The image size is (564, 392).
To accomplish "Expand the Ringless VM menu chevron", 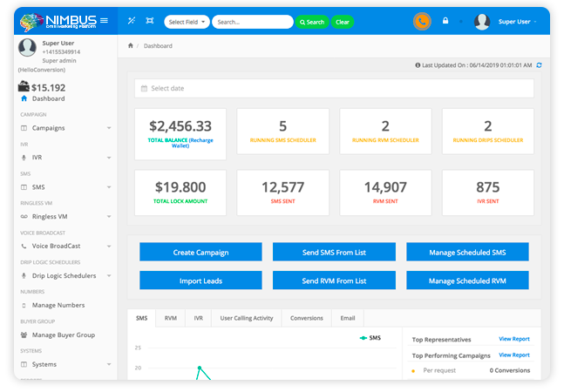I will point(109,217).
